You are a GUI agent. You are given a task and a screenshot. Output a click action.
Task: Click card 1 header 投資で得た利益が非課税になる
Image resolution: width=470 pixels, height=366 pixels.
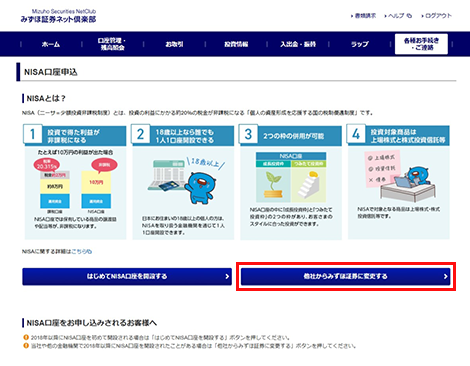(75, 135)
